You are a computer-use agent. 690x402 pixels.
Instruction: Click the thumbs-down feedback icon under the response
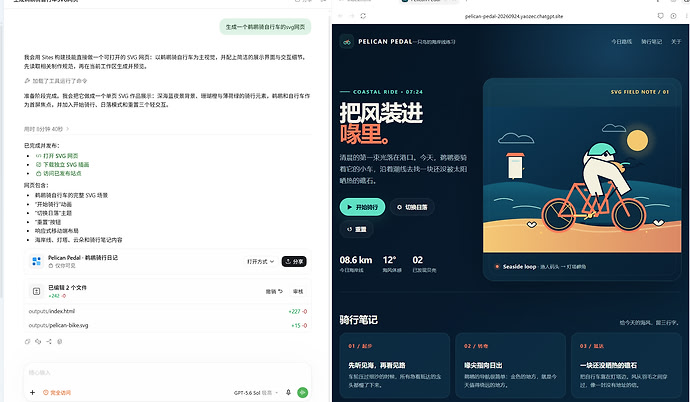tap(38, 341)
